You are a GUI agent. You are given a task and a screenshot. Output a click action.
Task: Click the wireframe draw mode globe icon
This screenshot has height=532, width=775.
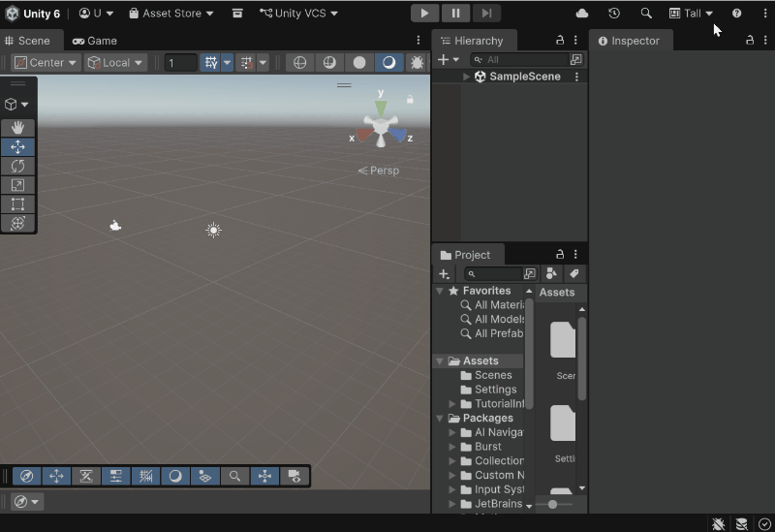point(299,63)
